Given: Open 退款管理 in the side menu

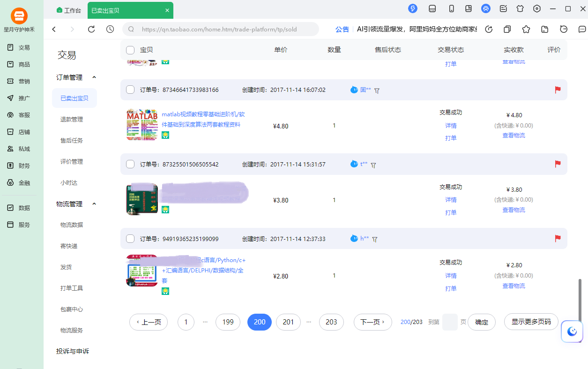Looking at the screenshot, I should pyautogui.click(x=72, y=119).
